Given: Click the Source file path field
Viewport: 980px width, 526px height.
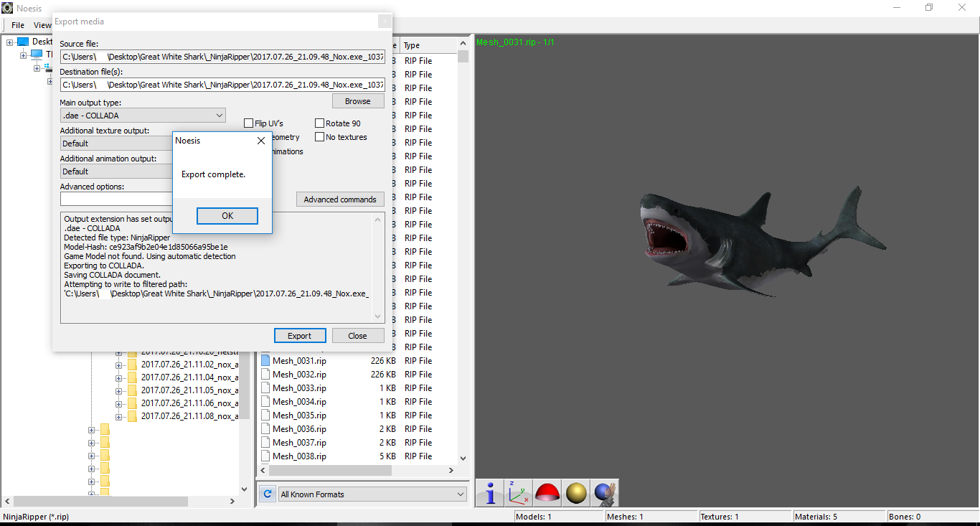Looking at the screenshot, I should tap(222, 57).
